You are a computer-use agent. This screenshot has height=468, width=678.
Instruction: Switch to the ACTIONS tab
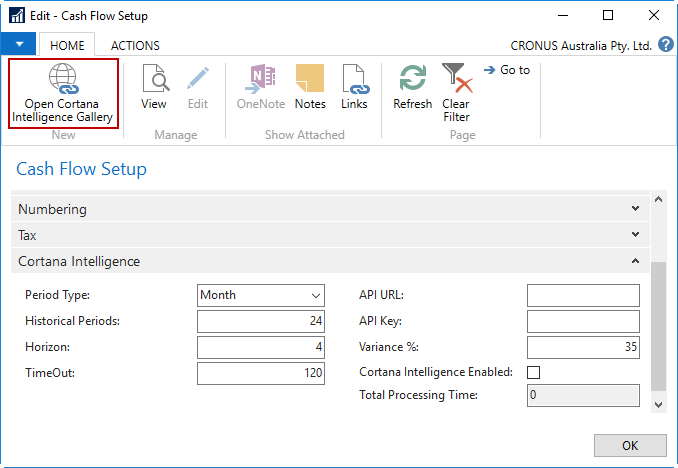135,45
